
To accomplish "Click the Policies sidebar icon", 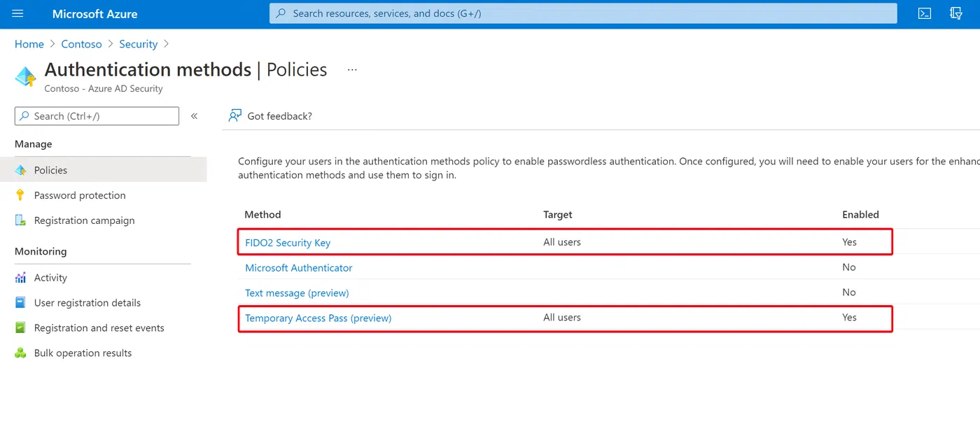I will (x=20, y=170).
